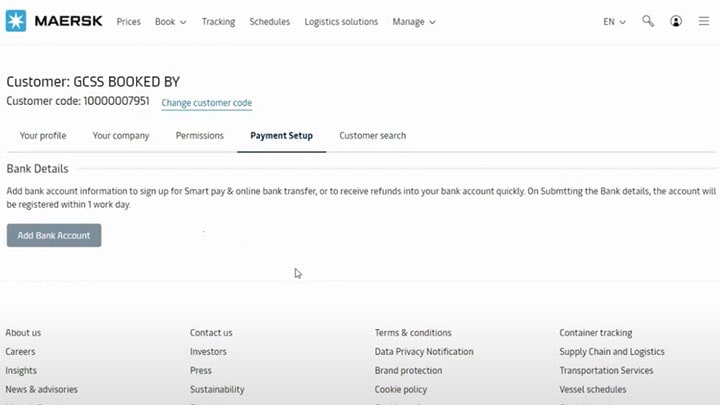The height and width of the screenshot is (405, 720).
Task: Click the Add Bank Account button
Action: (54, 235)
